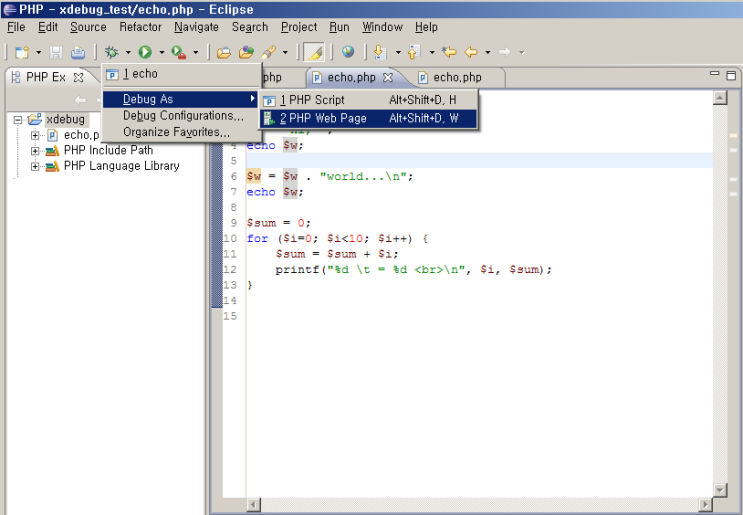Expand the PHP Language Library node
The width and height of the screenshot is (743, 515).
tap(35, 166)
